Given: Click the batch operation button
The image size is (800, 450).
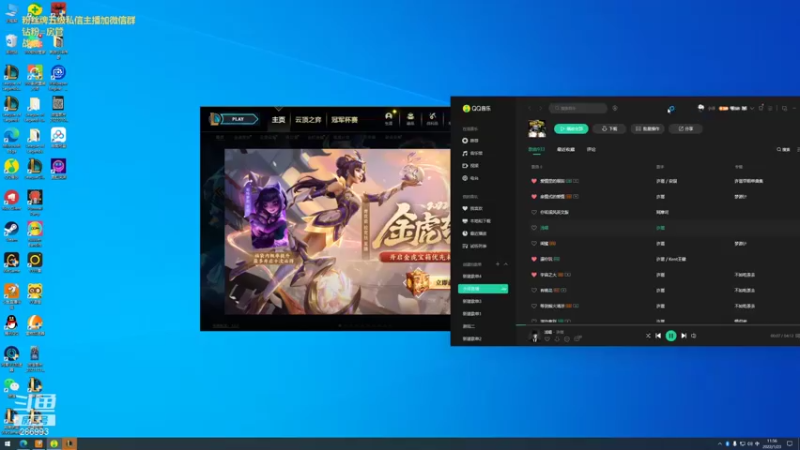Looking at the screenshot, I should point(647,129).
